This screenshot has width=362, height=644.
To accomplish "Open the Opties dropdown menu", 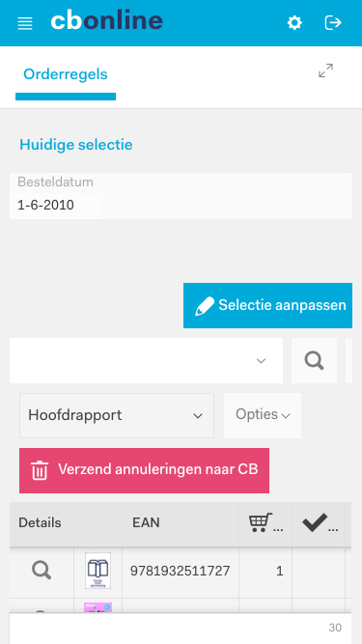I will pos(263,415).
